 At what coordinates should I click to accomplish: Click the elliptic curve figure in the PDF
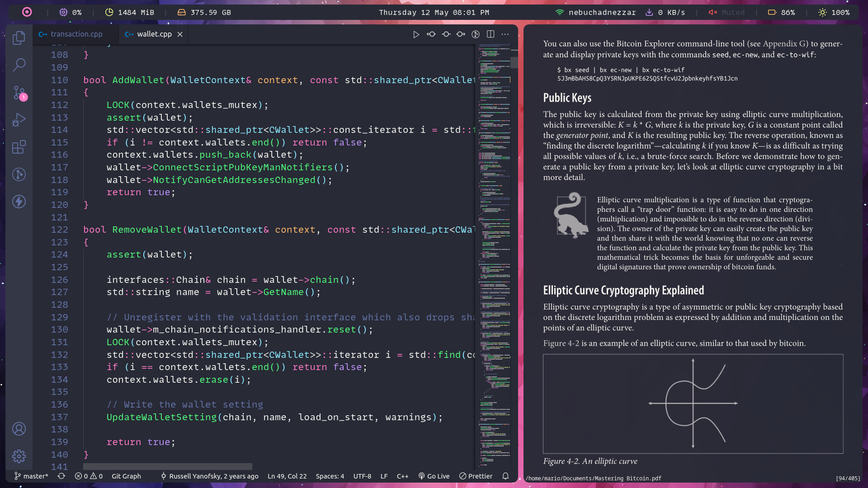point(693,404)
